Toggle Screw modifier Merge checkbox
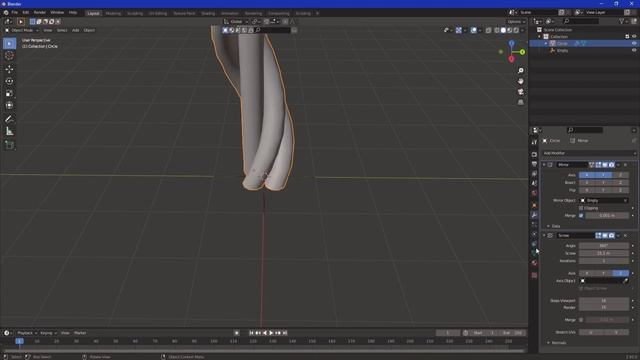The width and height of the screenshot is (640, 360). coord(581,320)
